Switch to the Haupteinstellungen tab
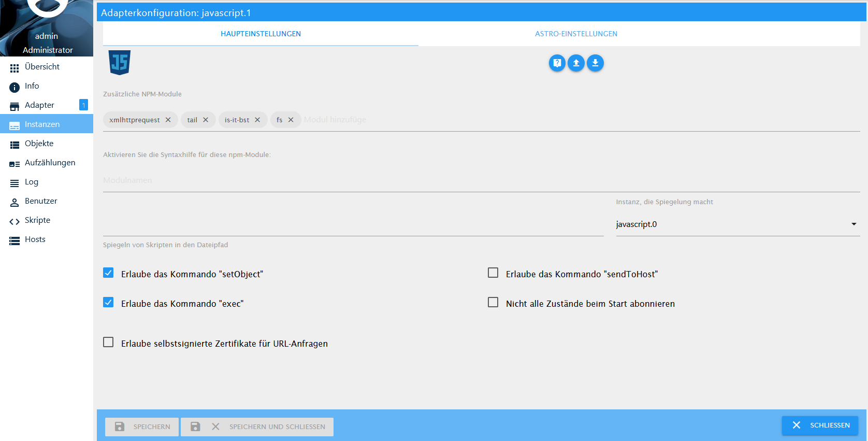 pyautogui.click(x=261, y=34)
